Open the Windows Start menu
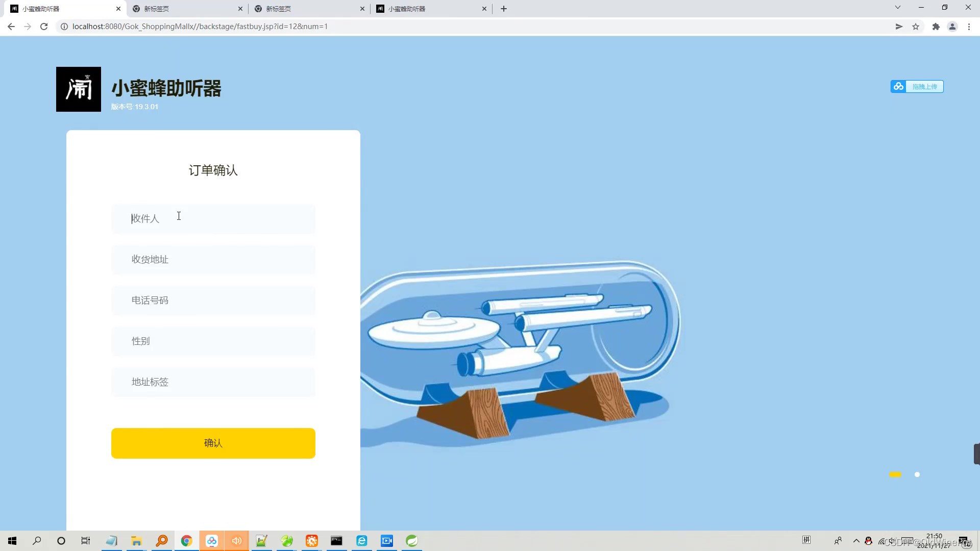 12,541
